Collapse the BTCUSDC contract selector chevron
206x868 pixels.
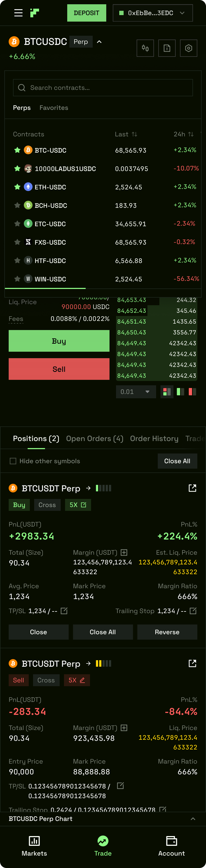click(x=99, y=42)
